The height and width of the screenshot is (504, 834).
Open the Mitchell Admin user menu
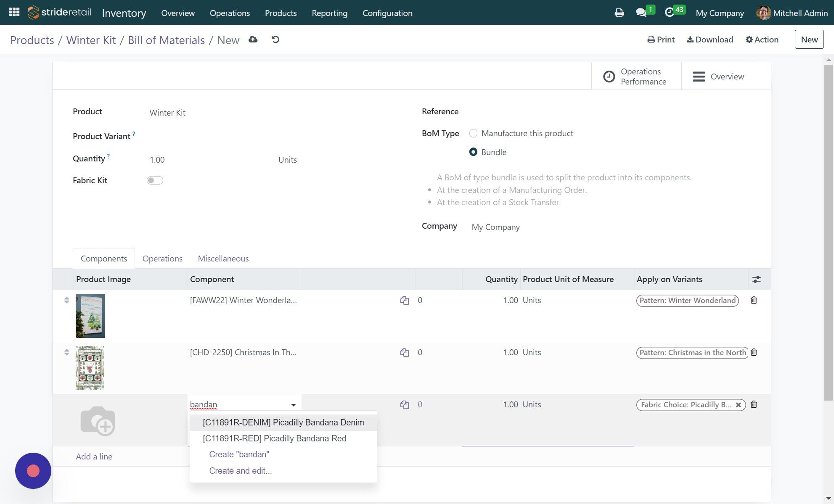[x=792, y=13]
